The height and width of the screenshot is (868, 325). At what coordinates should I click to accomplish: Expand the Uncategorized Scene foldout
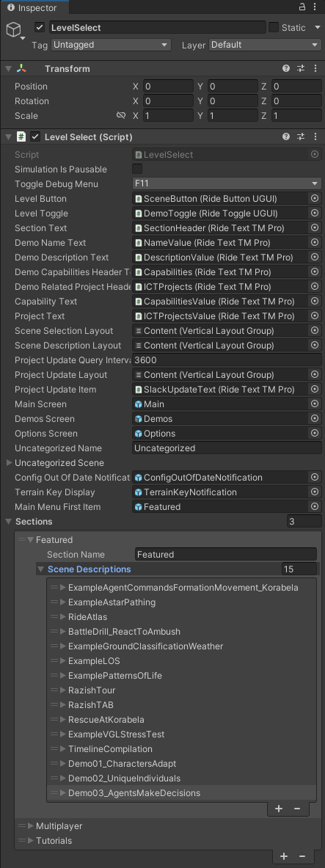9,463
